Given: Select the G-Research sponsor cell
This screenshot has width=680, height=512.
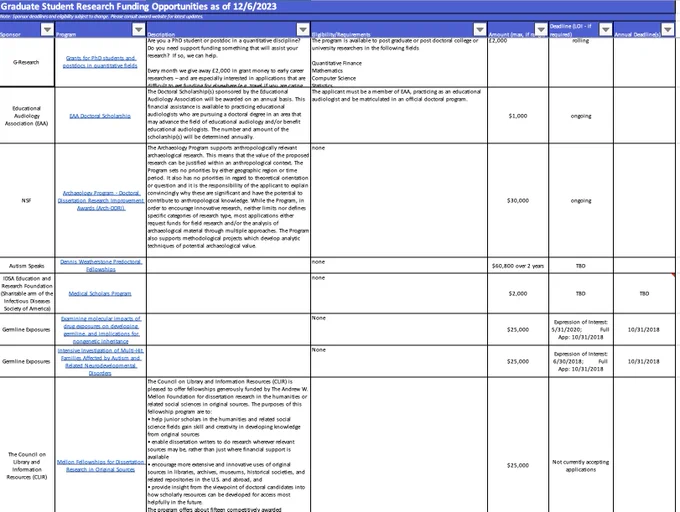Looking at the screenshot, I should [27, 62].
